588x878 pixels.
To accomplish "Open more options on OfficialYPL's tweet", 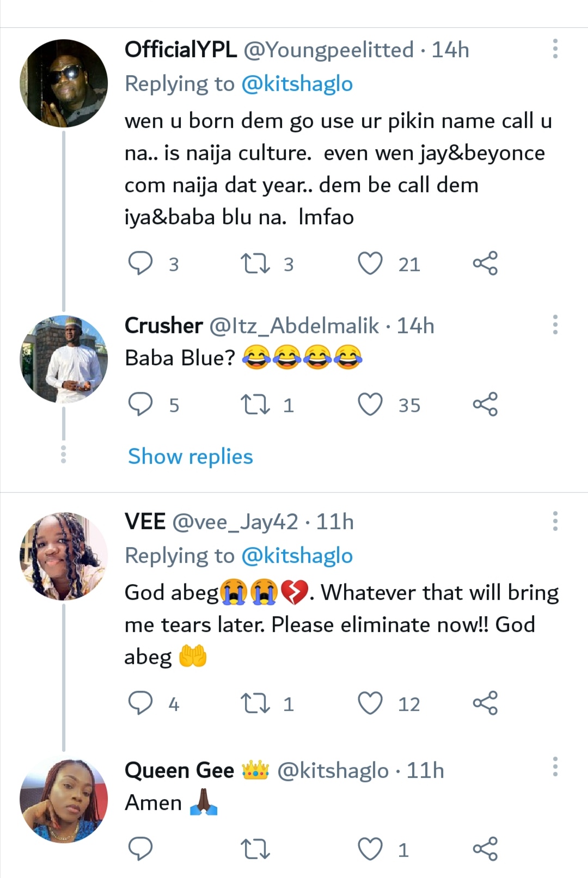I will click(555, 49).
